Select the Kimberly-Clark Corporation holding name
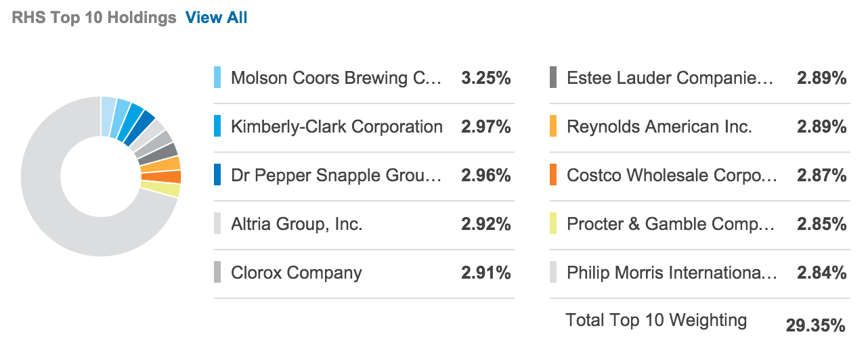The width and height of the screenshot is (868, 349). pos(337,126)
